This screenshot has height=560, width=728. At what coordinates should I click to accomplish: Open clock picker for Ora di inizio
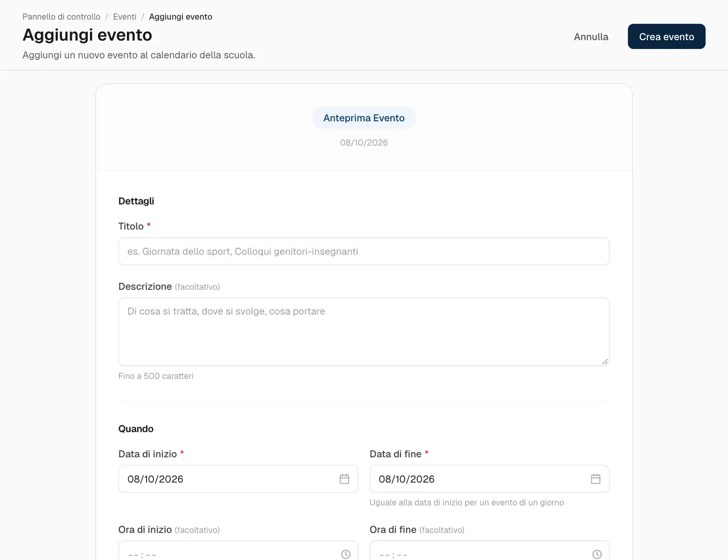click(346, 554)
